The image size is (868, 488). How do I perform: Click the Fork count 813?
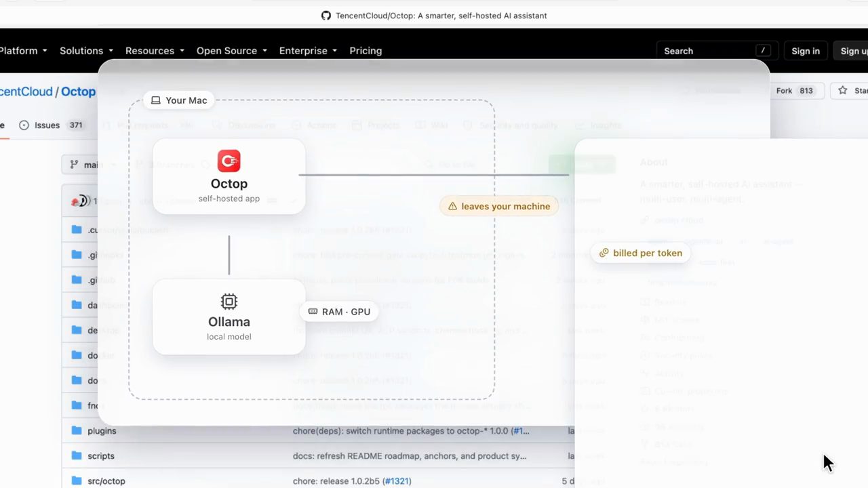coord(806,91)
